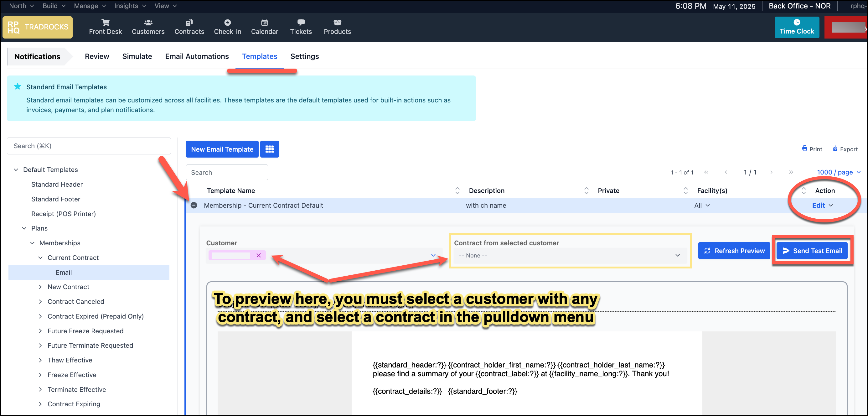This screenshot has width=868, height=416.
Task: Open the Tickets section
Action: pyautogui.click(x=301, y=27)
